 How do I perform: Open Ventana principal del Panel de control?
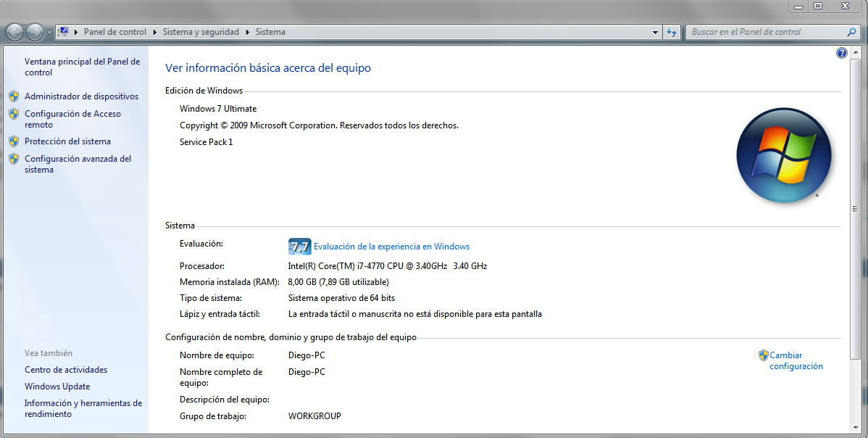(x=82, y=67)
